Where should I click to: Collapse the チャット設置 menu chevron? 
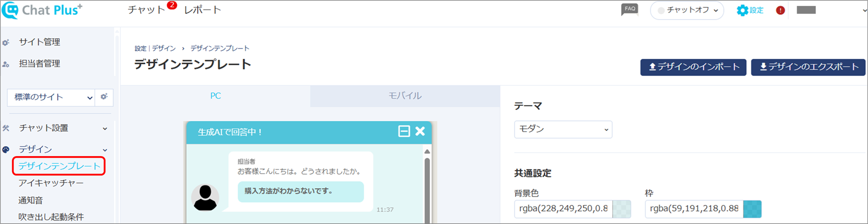pyautogui.click(x=105, y=129)
